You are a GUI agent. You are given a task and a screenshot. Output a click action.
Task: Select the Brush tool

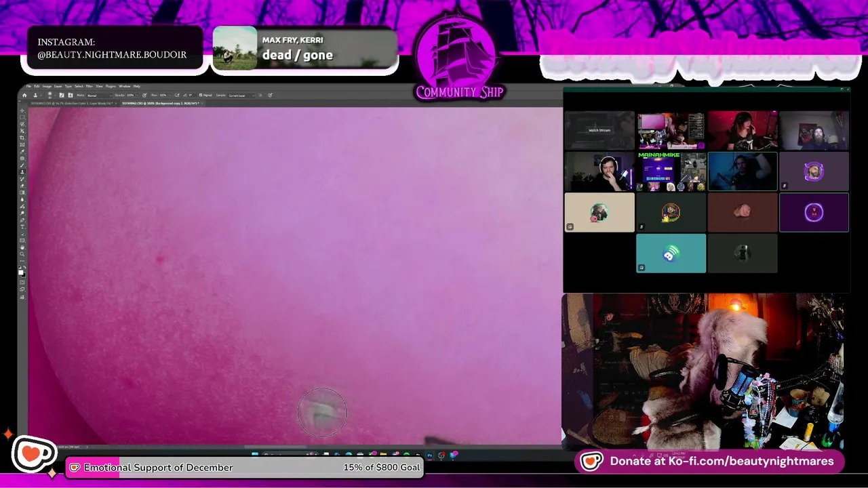point(22,165)
